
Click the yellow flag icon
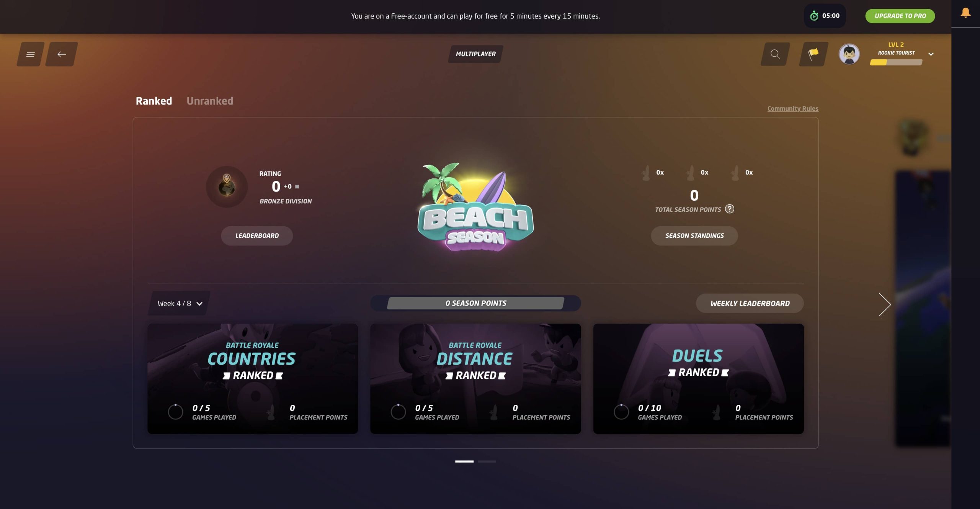pyautogui.click(x=813, y=54)
